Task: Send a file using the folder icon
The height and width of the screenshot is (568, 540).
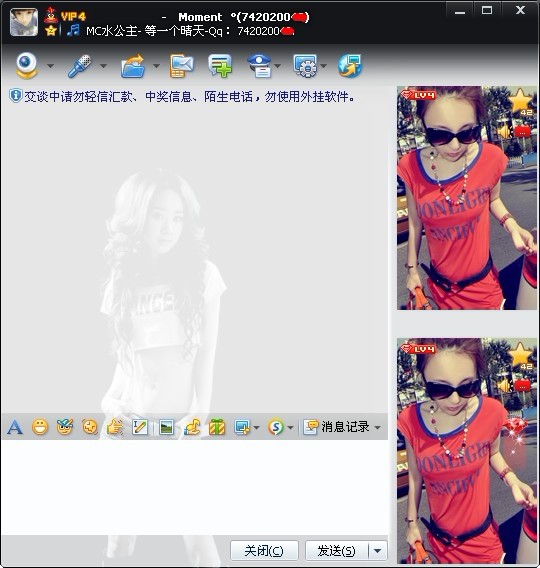Action: coord(133,66)
